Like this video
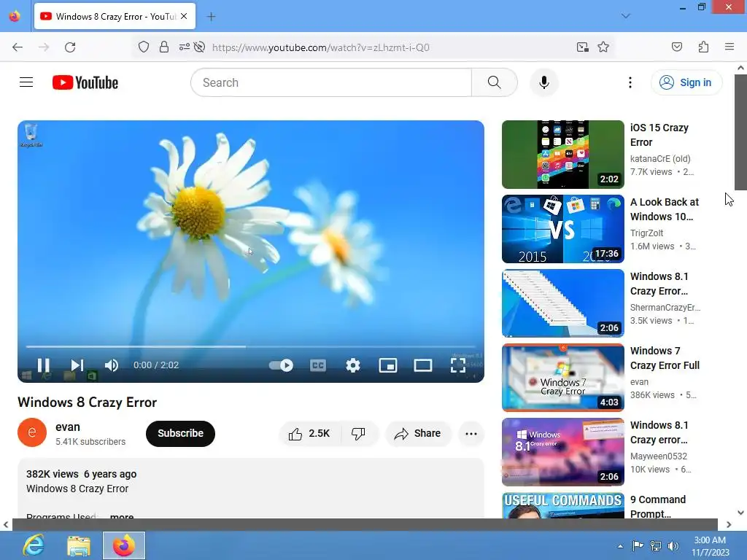 click(309, 433)
